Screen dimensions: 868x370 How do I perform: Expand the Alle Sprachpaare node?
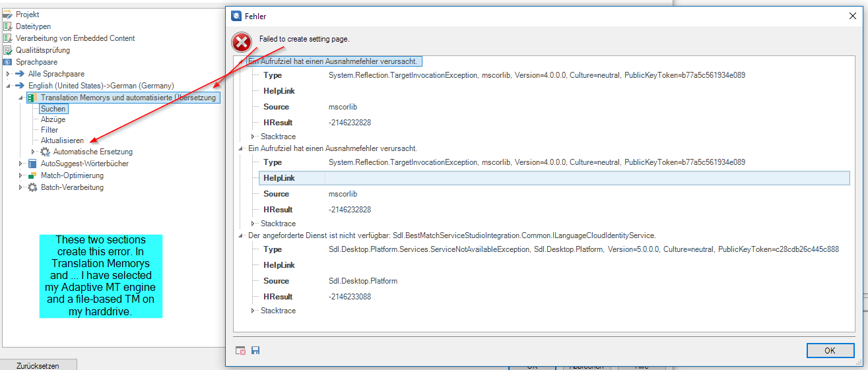click(x=8, y=74)
